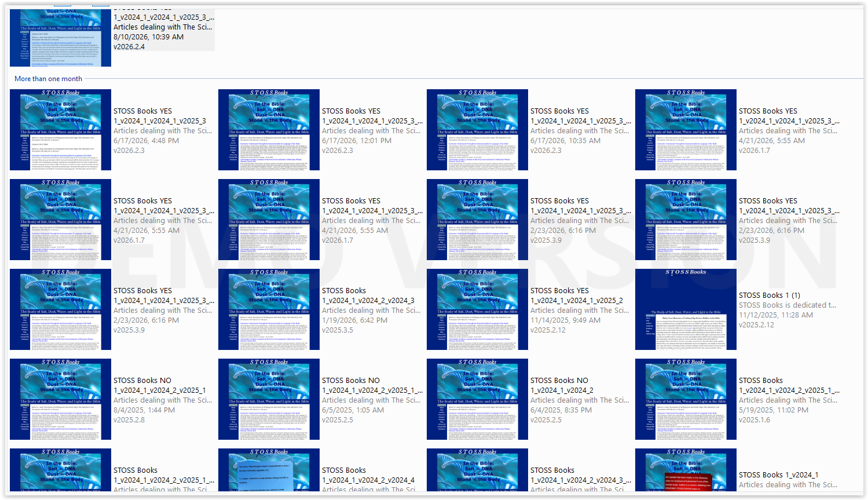Click the file title "STOSS Books 1 (1)"
Viewport: 868px width, 500px height.
pyautogui.click(x=770, y=295)
